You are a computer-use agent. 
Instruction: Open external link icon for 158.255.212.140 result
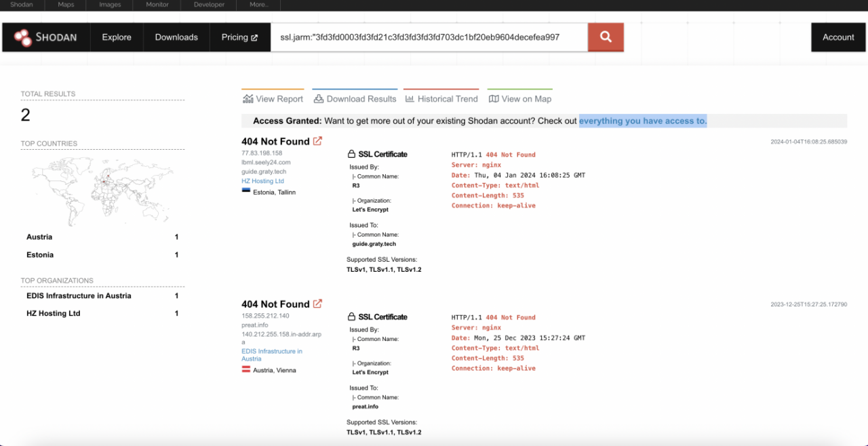(x=317, y=304)
